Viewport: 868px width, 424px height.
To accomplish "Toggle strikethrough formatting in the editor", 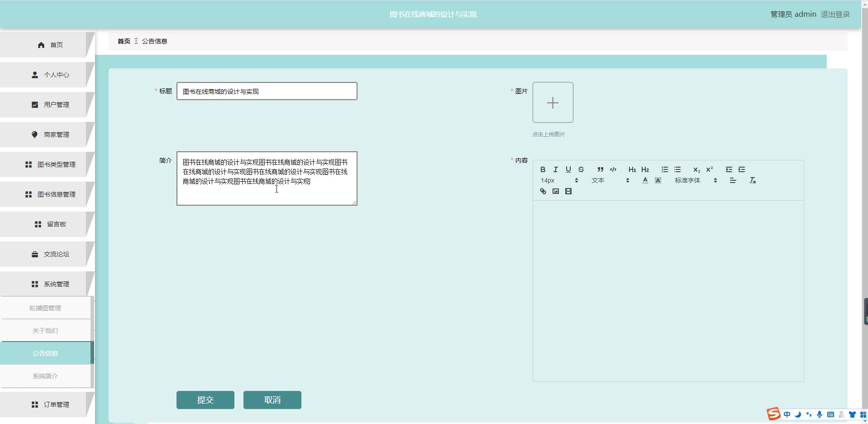I will tap(581, 169).
